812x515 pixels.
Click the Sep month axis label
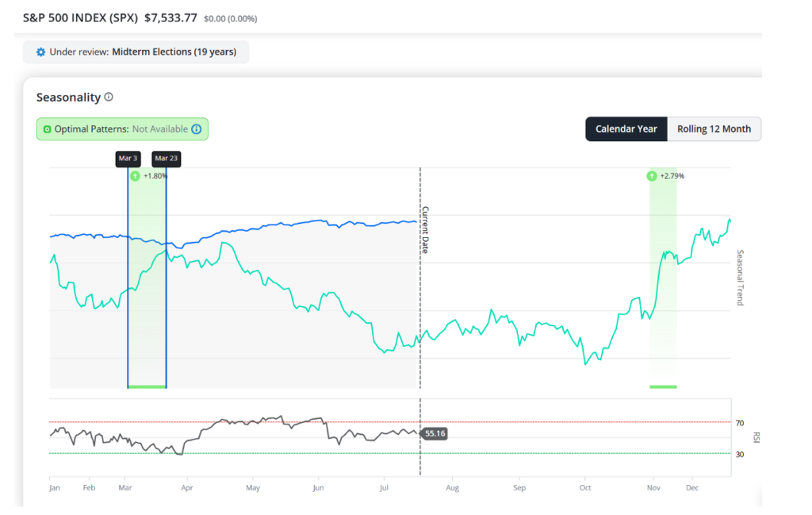coord(519,488)
